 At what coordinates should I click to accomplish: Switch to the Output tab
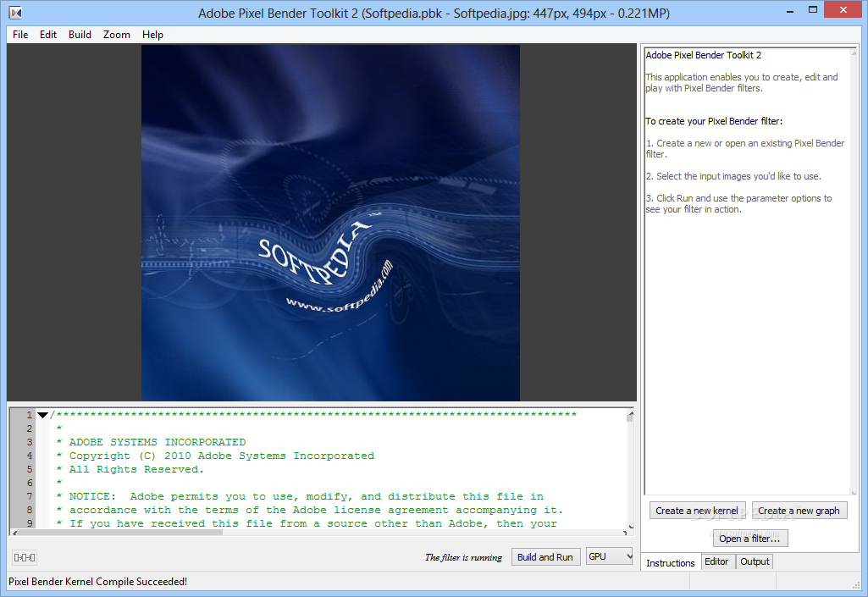pos(755,561)
